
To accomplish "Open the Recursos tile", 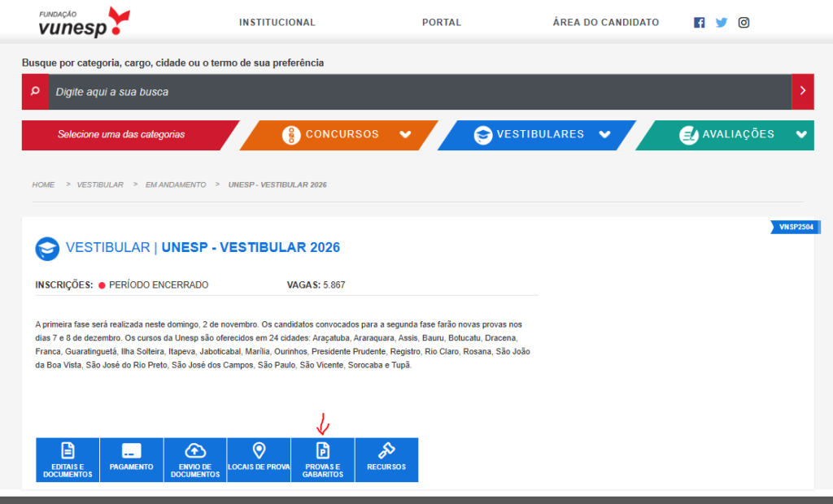I will [x=386, y=460].
